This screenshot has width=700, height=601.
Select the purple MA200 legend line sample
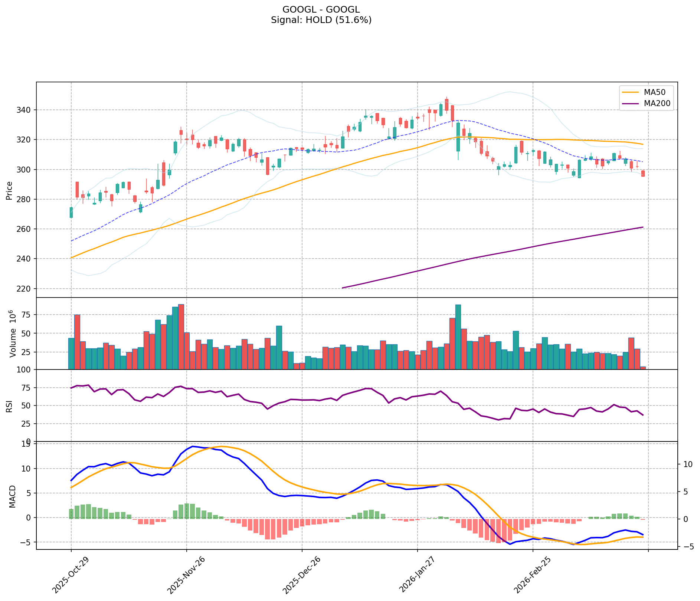coord(630,104)
